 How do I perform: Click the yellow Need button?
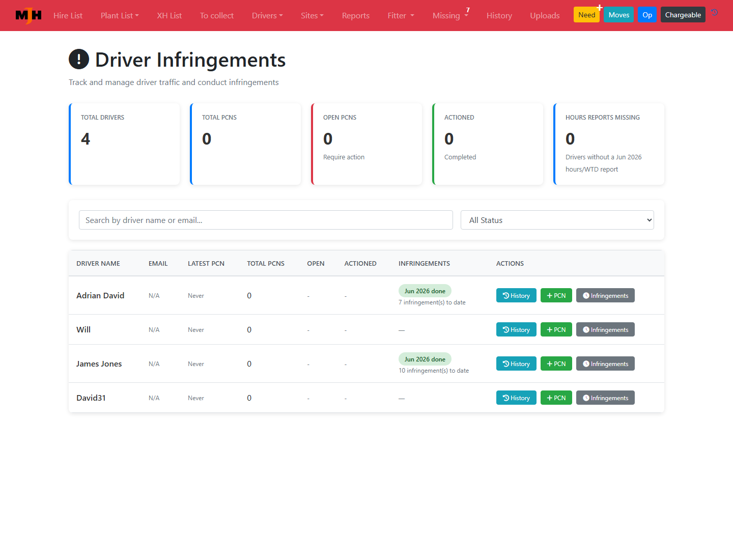(586, 15)
